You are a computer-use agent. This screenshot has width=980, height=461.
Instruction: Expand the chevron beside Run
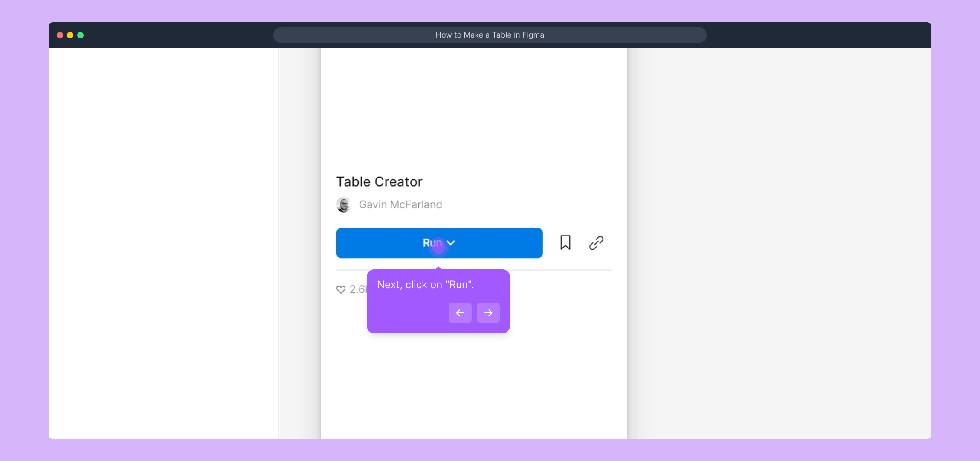click(x=451, y=243)
